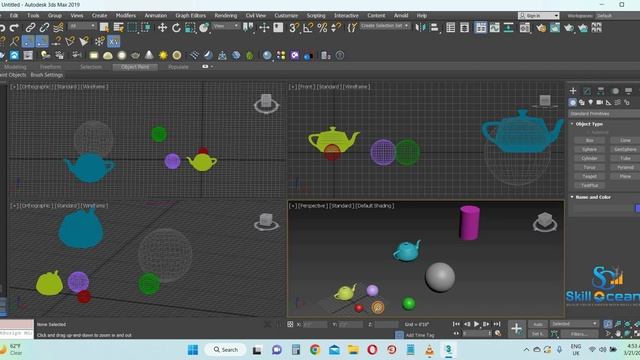
Task: Open the Select by Name list
Action: click(118, 28)
